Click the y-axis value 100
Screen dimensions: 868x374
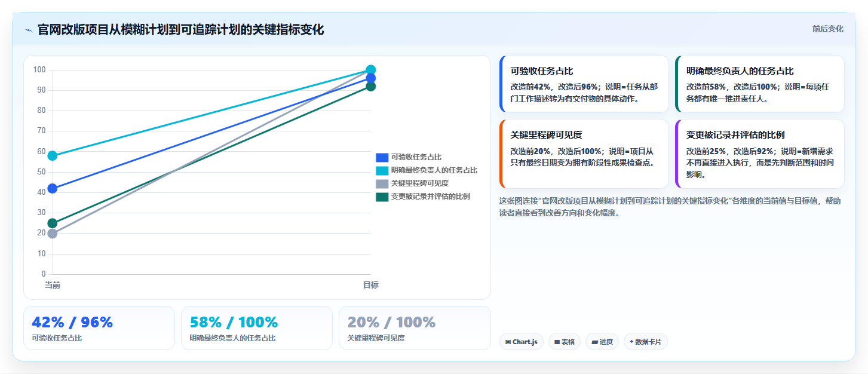(x=39, y=70)
